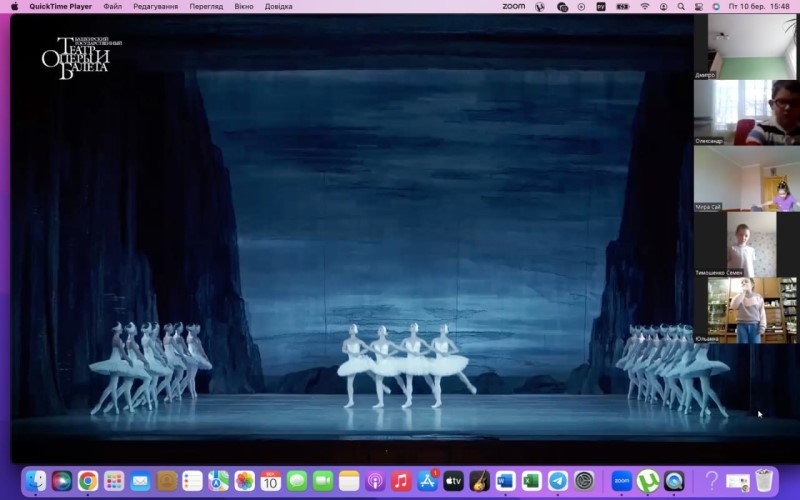Image resolution: width=800 pixels, height=500 pixels.
Task: Click the battery status icon
Action: click(623, 7)
